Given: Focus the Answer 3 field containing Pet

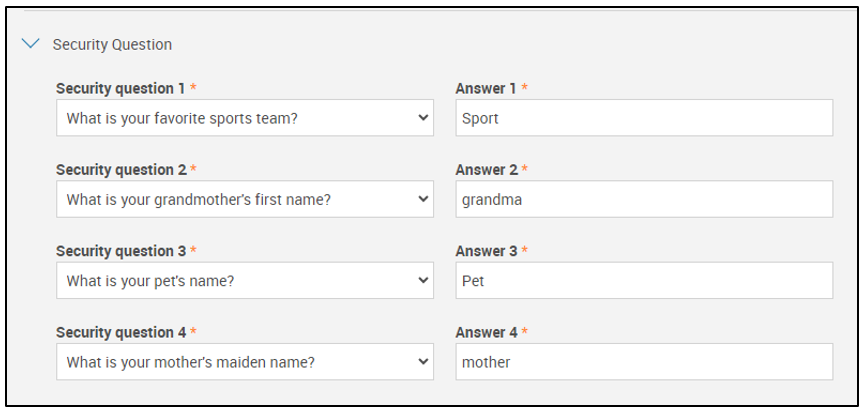Looking at the screenshot, I should (x=643, y=281).
